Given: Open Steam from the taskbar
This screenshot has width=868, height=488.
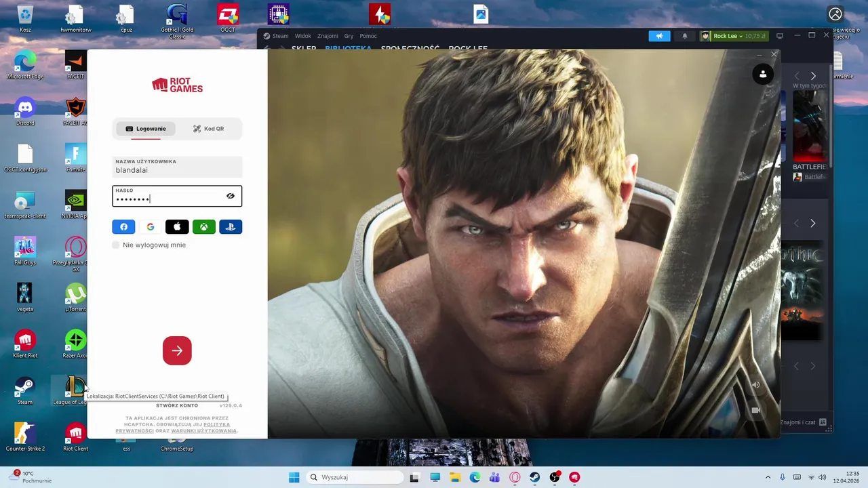Looking at the screenshot, I should click(534, 477).
